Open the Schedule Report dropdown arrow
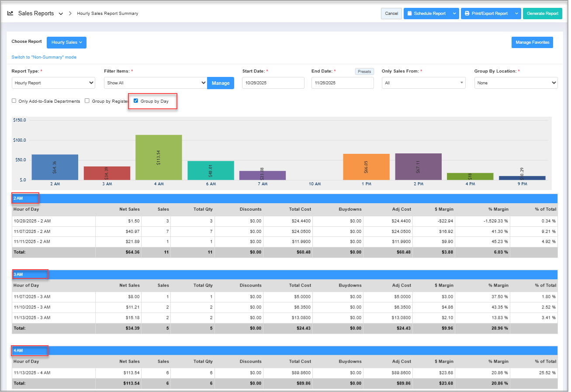 point(454,14)
